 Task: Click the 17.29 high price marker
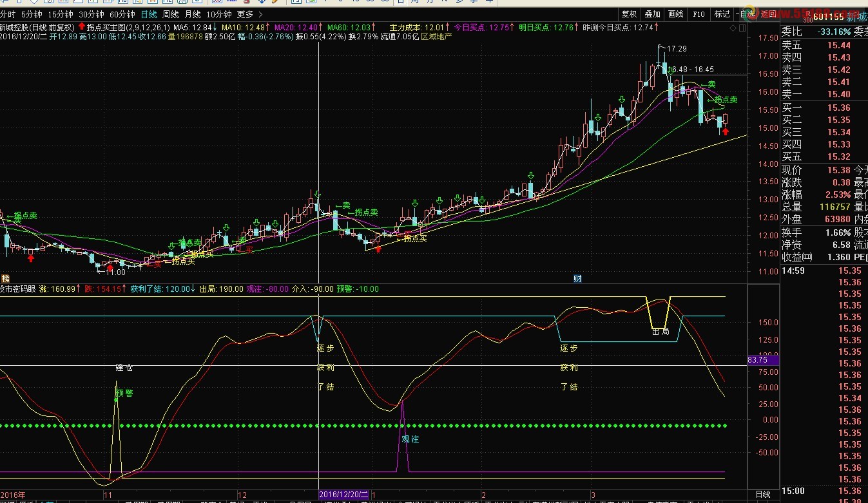[676, 48]
